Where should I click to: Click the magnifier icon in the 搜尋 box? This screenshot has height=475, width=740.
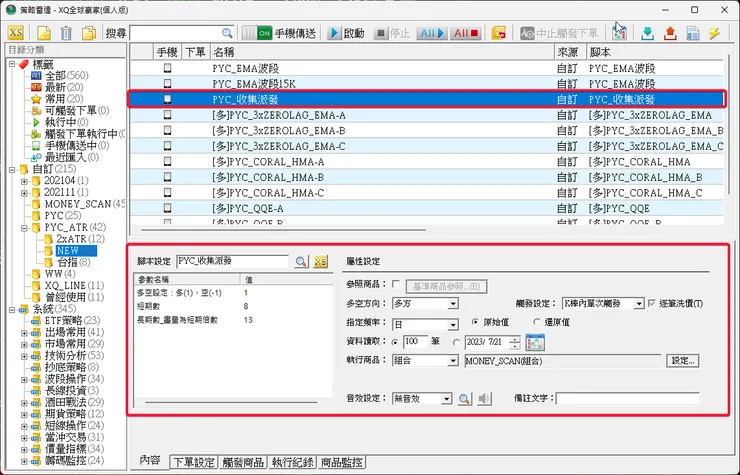227,33
